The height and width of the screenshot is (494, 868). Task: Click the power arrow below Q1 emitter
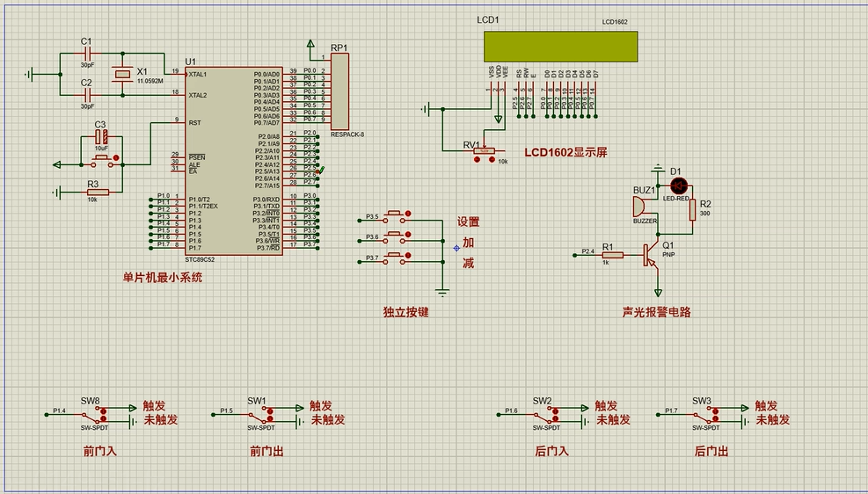click(x=658, y=292)
